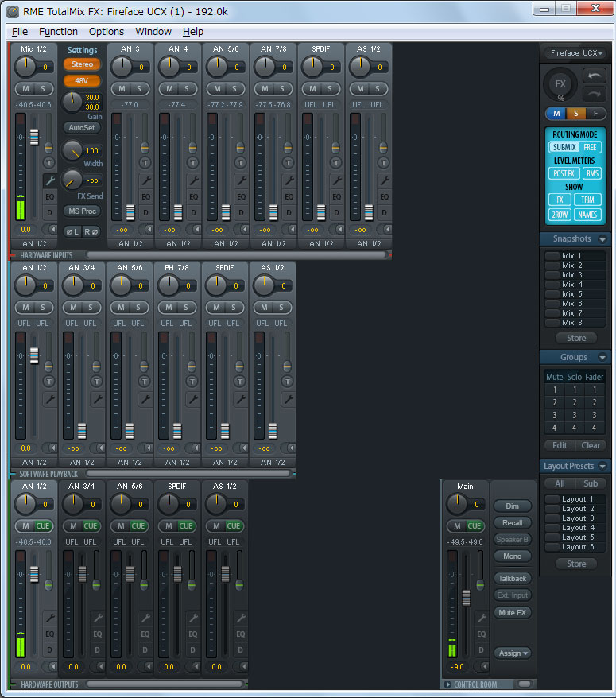This screenshot has height=698, width=616.
Task: Toggle 48V phantom power
Action: [x=83, y=80]
